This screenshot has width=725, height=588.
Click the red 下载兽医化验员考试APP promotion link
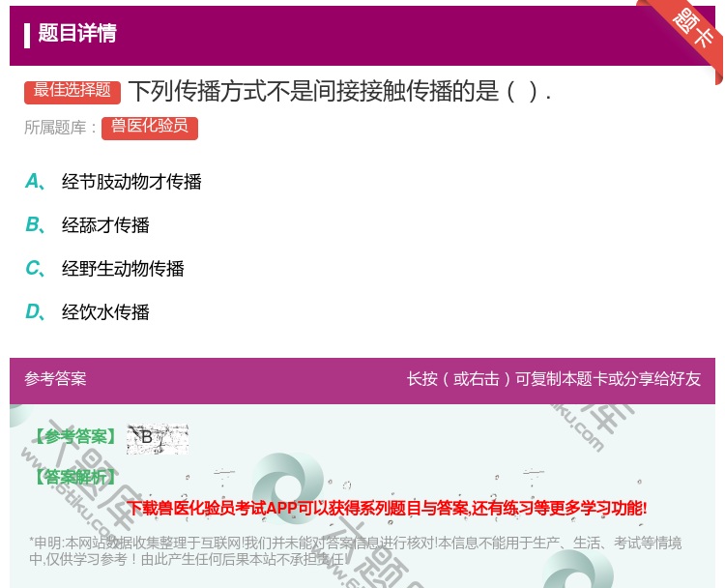387,508
